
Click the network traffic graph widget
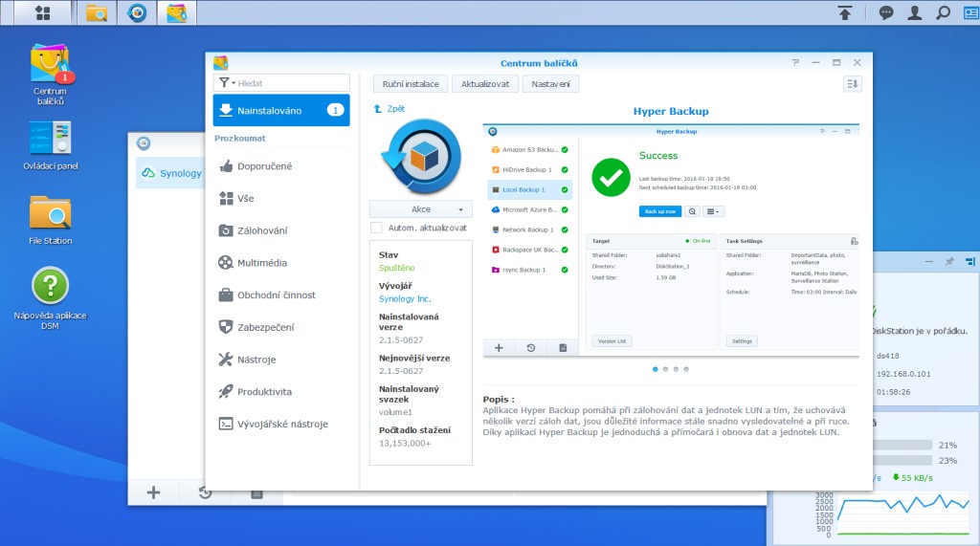903,515
